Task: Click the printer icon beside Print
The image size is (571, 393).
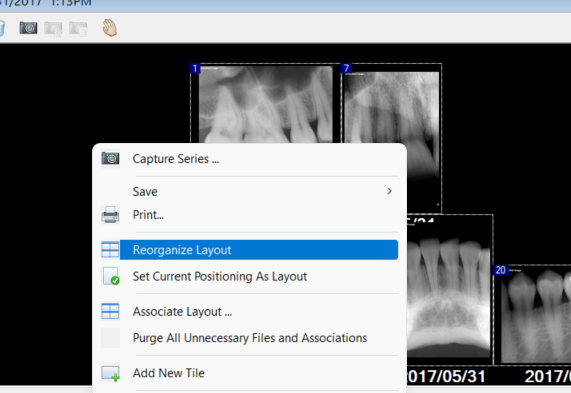Action: coord(110,215)
